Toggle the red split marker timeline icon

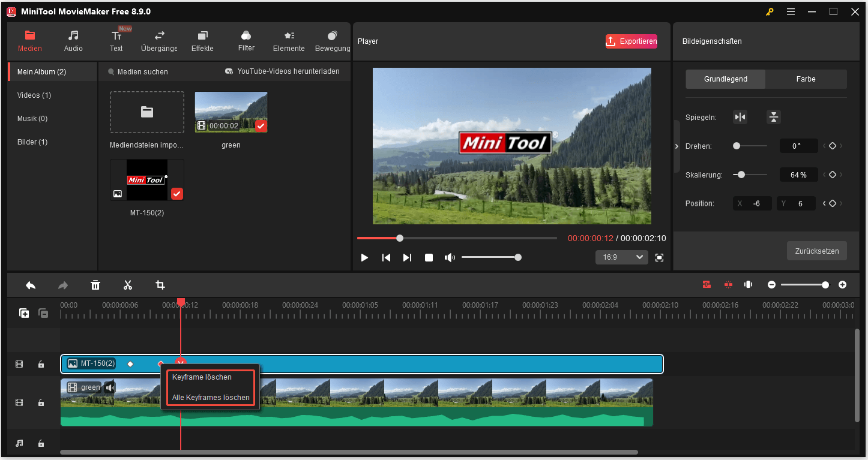pyautogui.click(x=728, y=285)
